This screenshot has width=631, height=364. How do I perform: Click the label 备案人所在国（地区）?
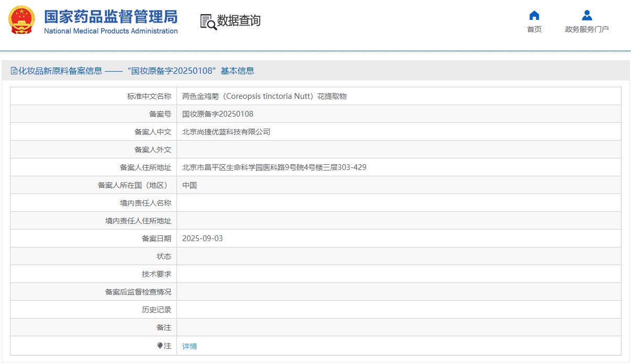[135, 185]
